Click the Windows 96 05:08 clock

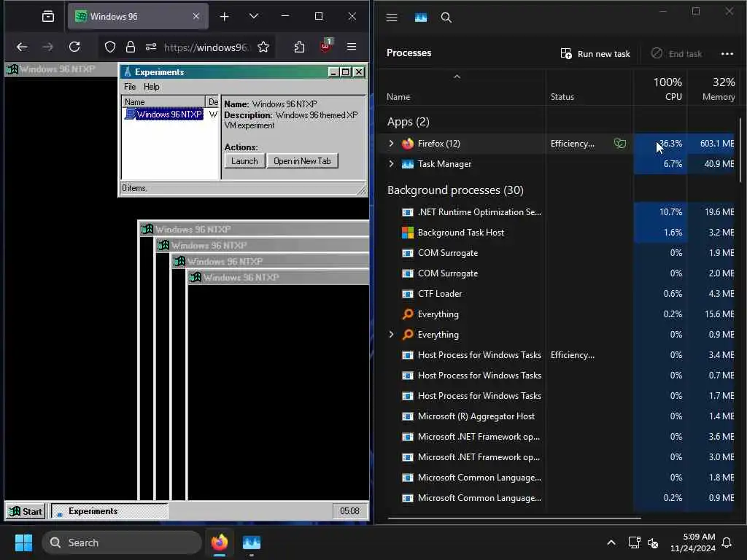click(349, 511)
